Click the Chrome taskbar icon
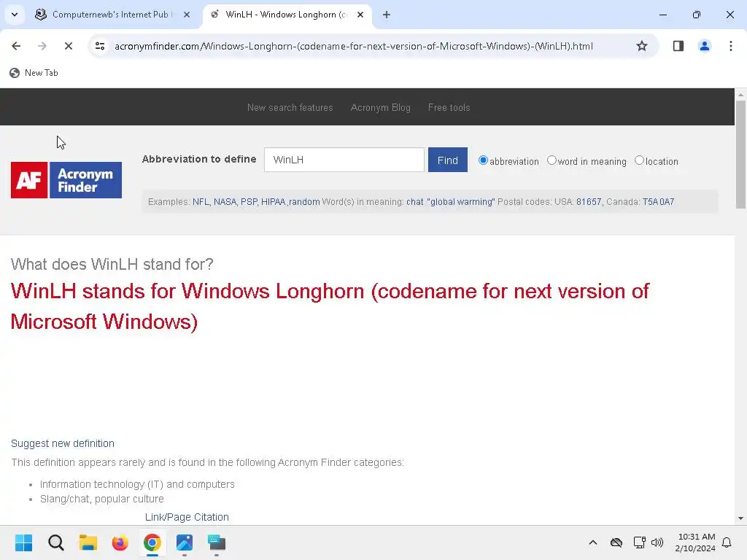Viewport: 747px width, 560px height. pos(152,542)
